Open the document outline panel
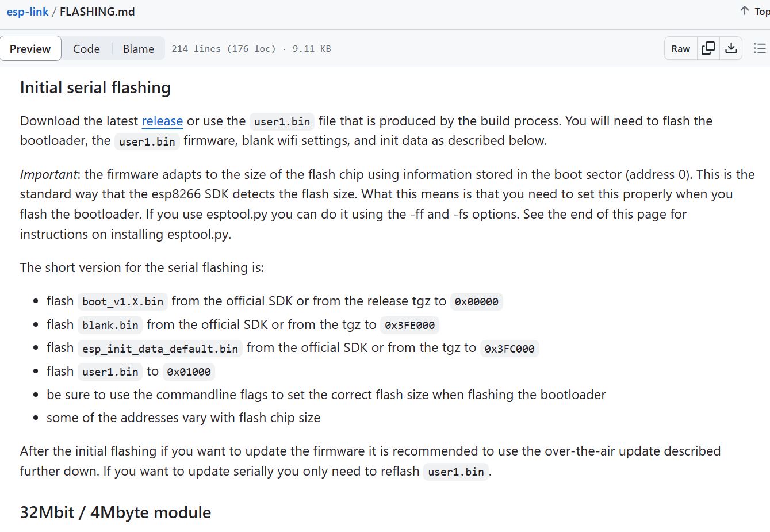The width and height of the screenshot is (770, 532). click(x=760, y=48)
